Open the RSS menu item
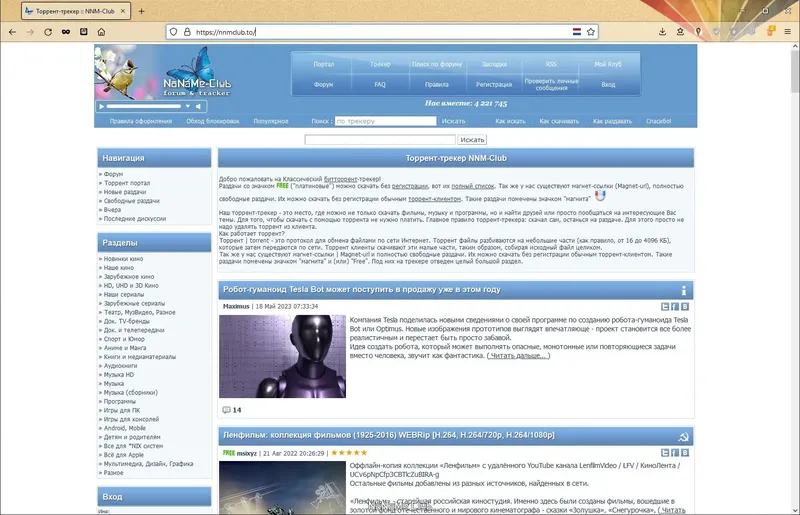 (x=551, y=64)
